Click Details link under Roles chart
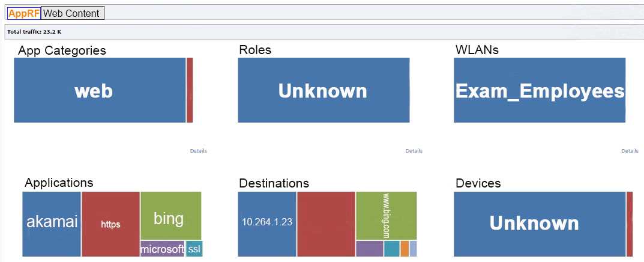The image size is (644, 262). pos(414,151)
